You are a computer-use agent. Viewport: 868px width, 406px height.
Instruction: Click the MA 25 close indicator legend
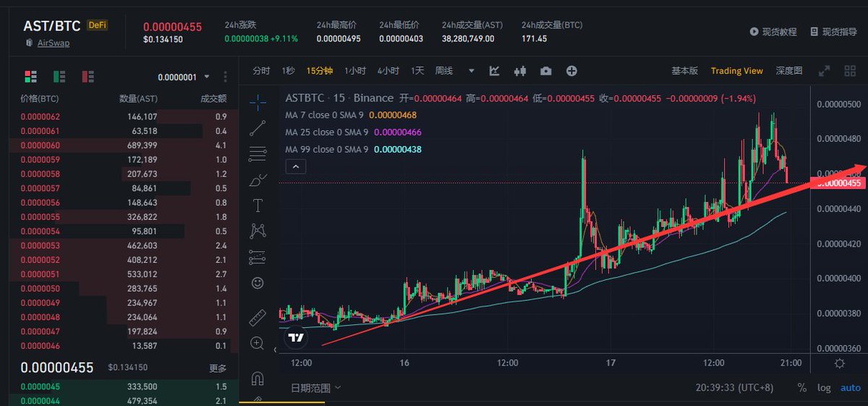point(353,132)
